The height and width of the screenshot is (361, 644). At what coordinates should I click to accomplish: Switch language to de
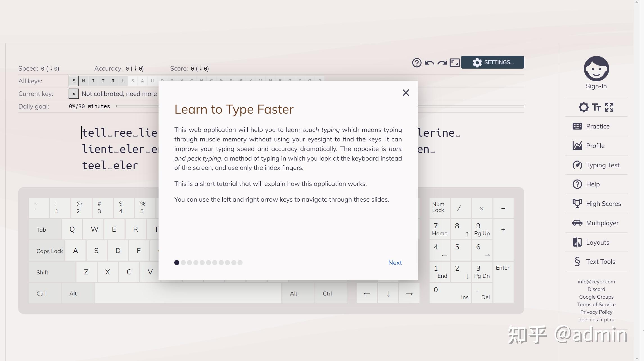point(581,320)
